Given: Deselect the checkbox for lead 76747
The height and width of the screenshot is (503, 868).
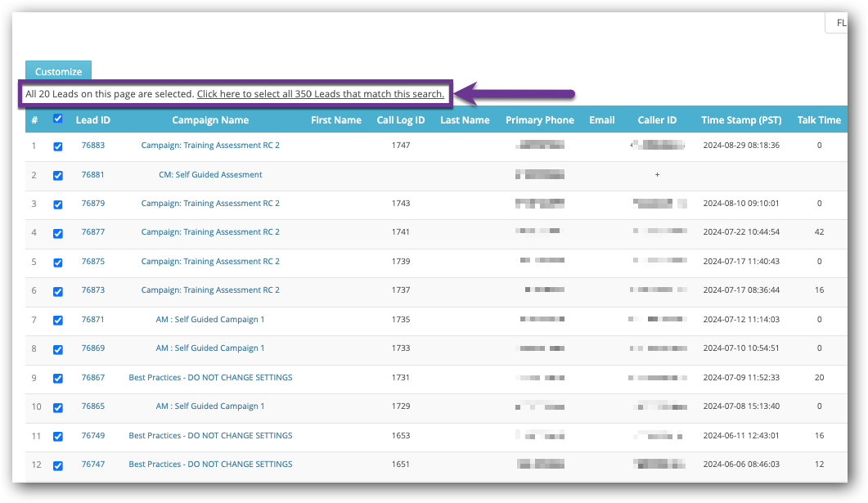Looking at the screenshot, I should pos(58,465).
